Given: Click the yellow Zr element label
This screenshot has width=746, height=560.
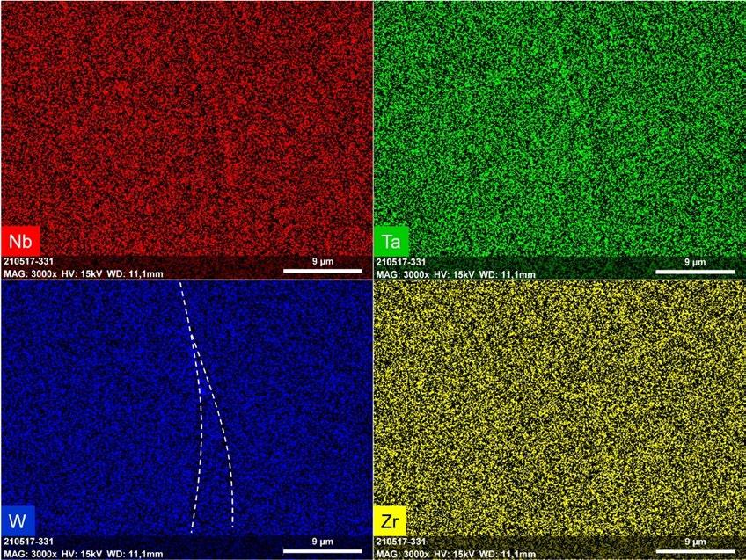Looking at the screenshot, I should 390,522.
